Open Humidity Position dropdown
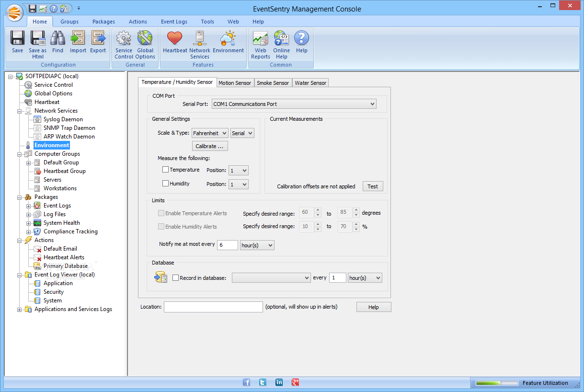Image resolution: width=584 pixels, height=392 pixels. (239, 184)
